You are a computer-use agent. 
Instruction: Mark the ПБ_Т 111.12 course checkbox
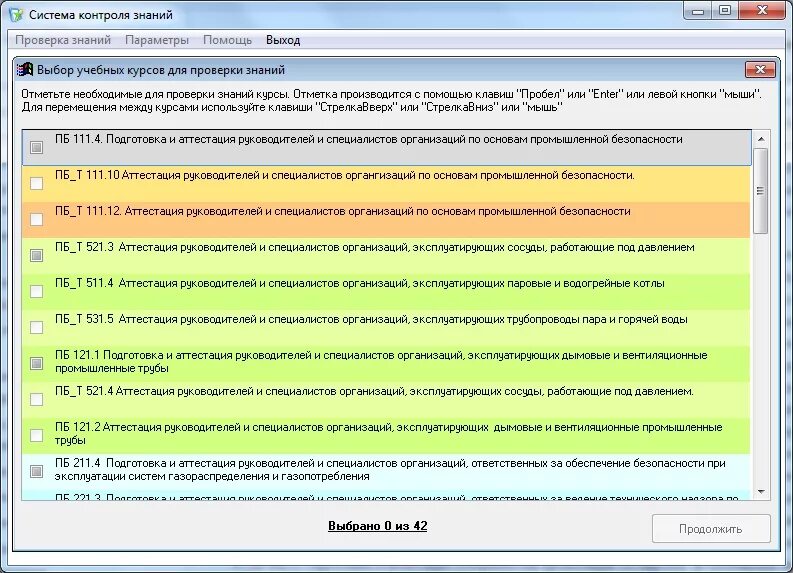[36, 219]
